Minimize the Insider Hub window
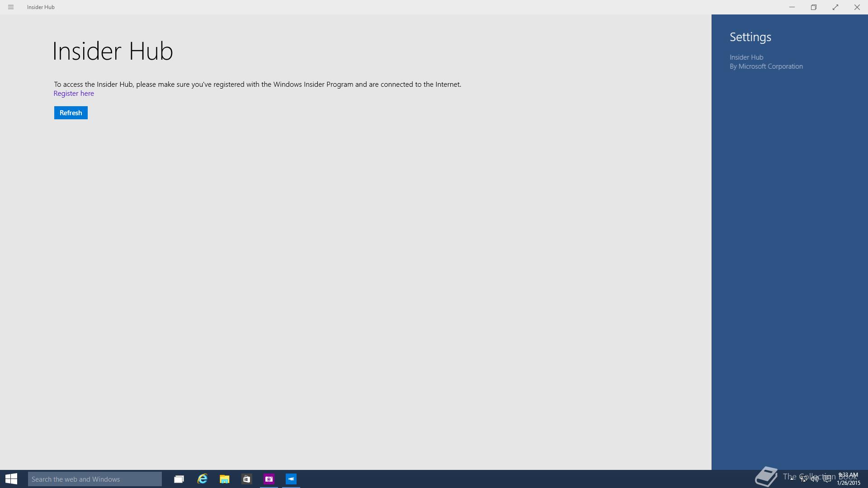Screen dimensions: 868x488 792,7
